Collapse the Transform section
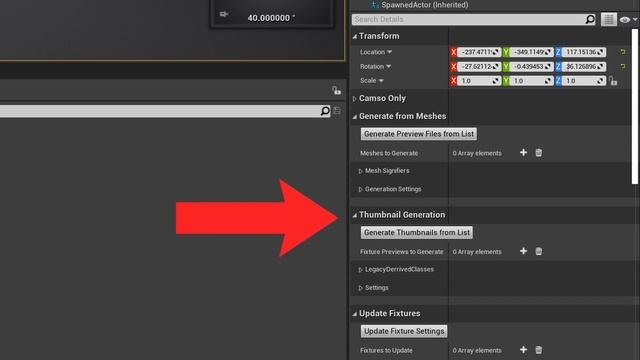Screen dimensions: 640x360 [x=355, y=36]
